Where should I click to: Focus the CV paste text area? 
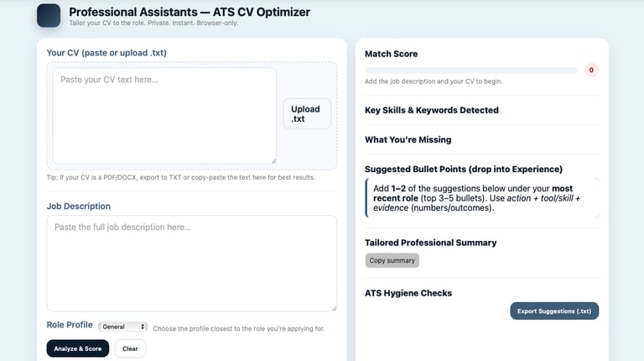pyautogui.click(x=164, y=115)
